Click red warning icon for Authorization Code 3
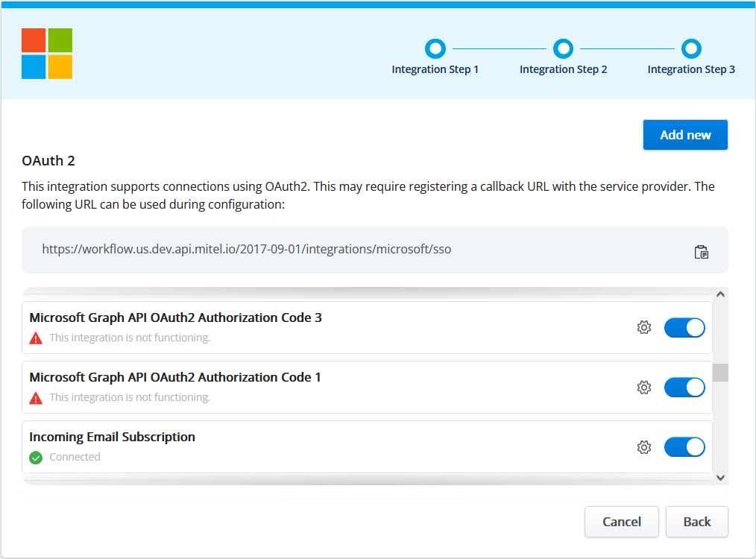The height and width of the screenshot is (559, 756). [x=36, y=338]
